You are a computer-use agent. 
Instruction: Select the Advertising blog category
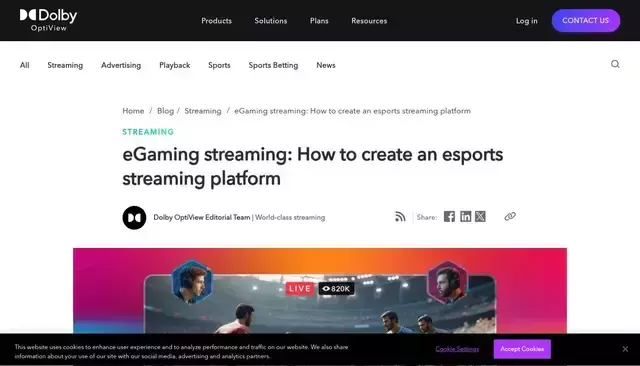click(x=121, y=65)
